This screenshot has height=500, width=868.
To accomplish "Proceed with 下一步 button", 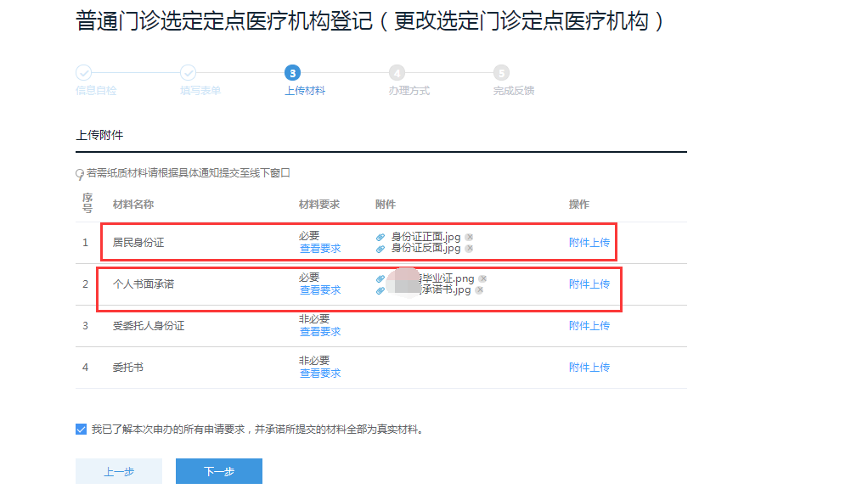I will [x=219, y=471].
